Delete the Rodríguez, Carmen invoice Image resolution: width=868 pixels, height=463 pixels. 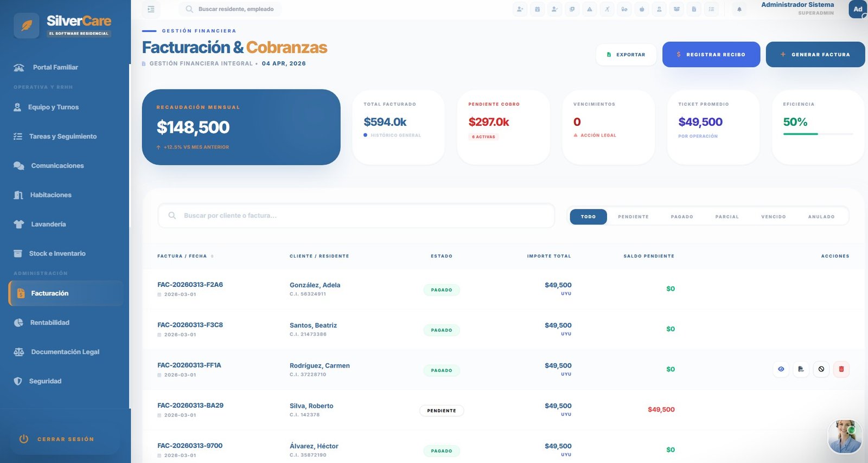tap(841, 369)
